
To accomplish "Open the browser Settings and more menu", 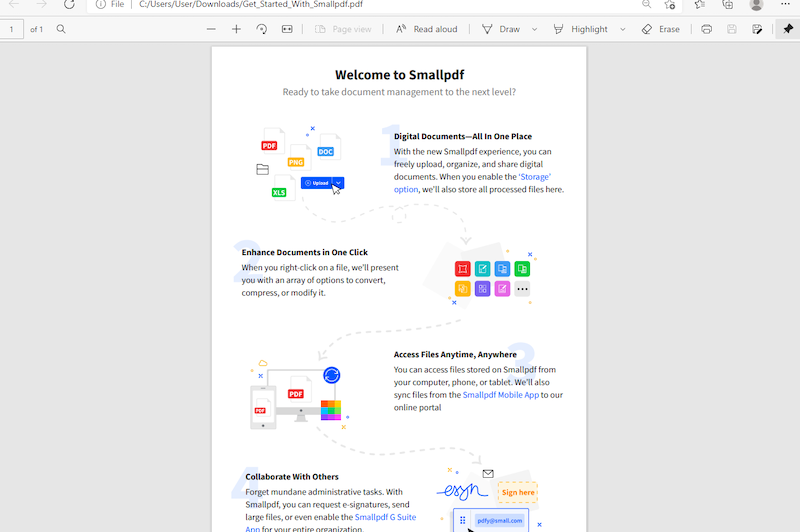I will [785, 4].
